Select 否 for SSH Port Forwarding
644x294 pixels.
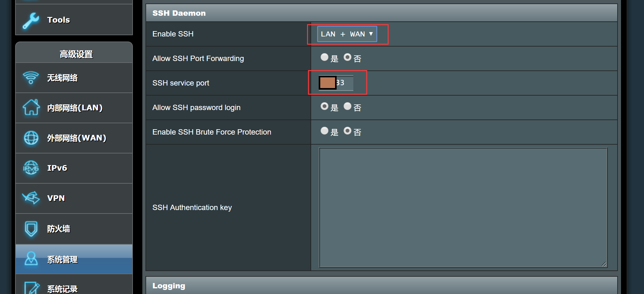pos(347,57)
